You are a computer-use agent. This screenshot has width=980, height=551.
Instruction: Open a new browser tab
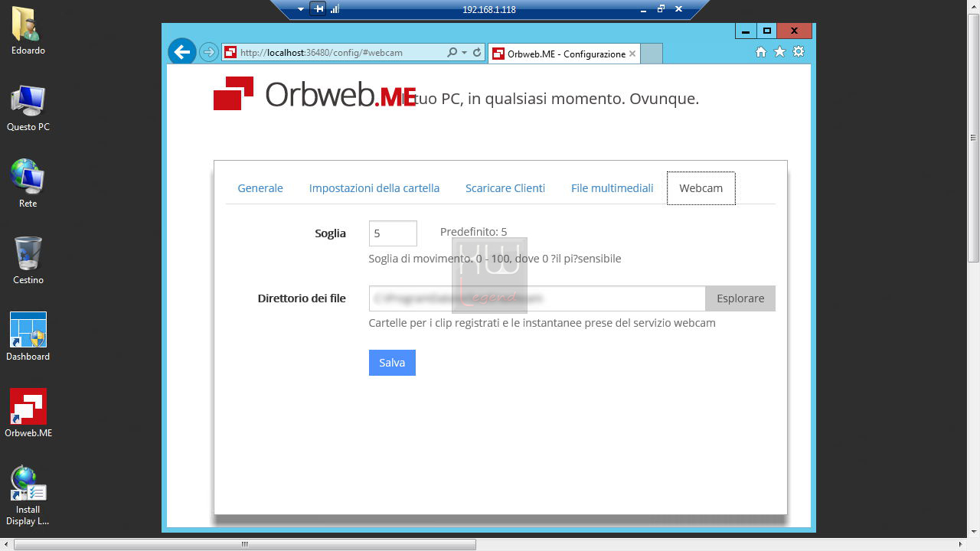(651, 54)
